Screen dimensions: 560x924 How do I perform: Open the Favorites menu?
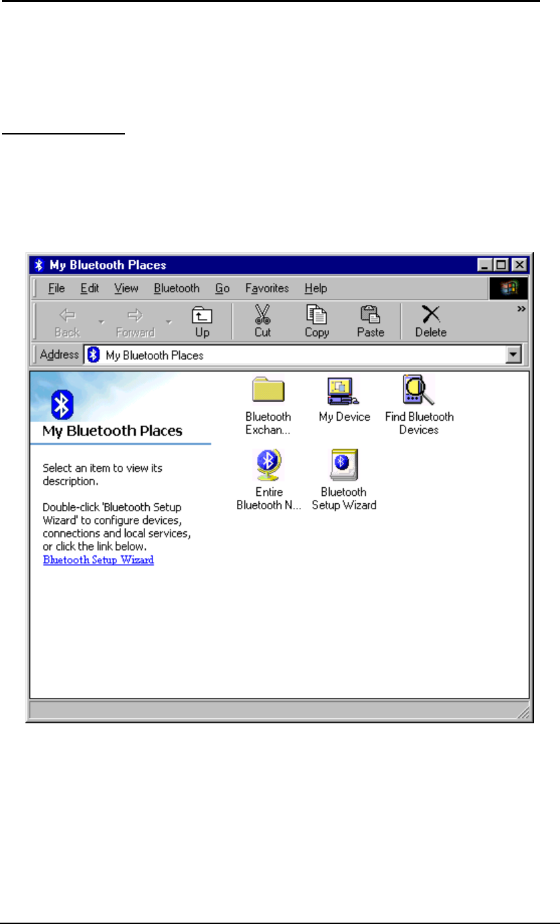click(267, 288)
